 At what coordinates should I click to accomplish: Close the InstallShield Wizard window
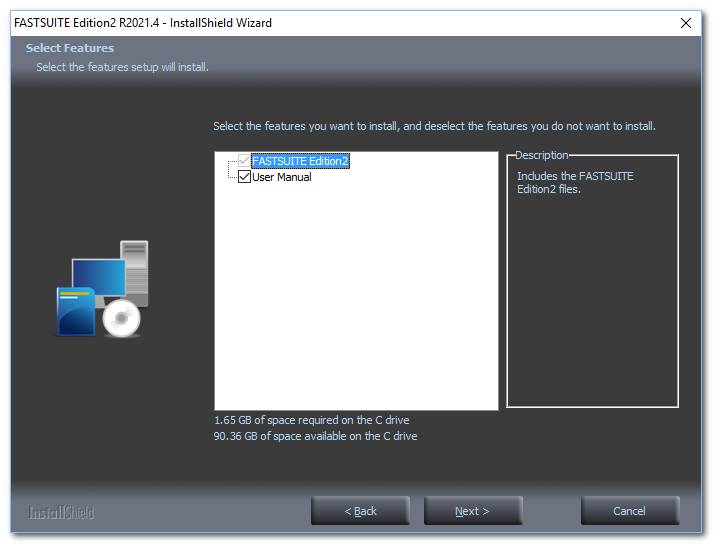pos(686,23)
